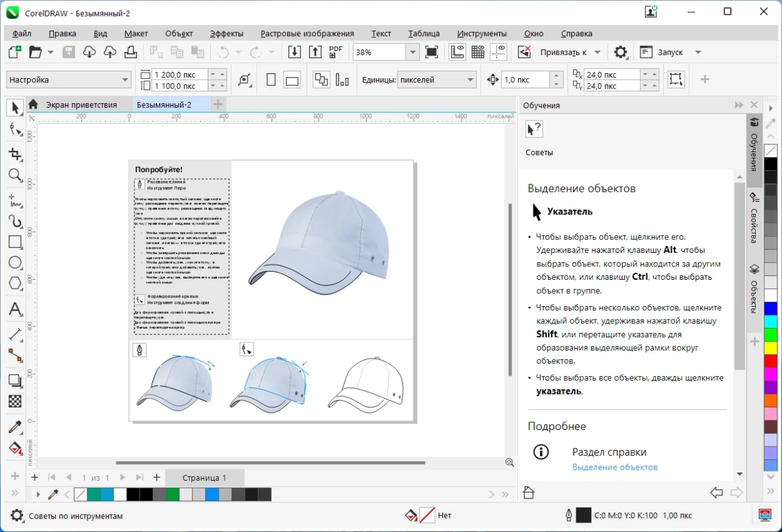Add a new document tab with plus

[x=217, y=104]
